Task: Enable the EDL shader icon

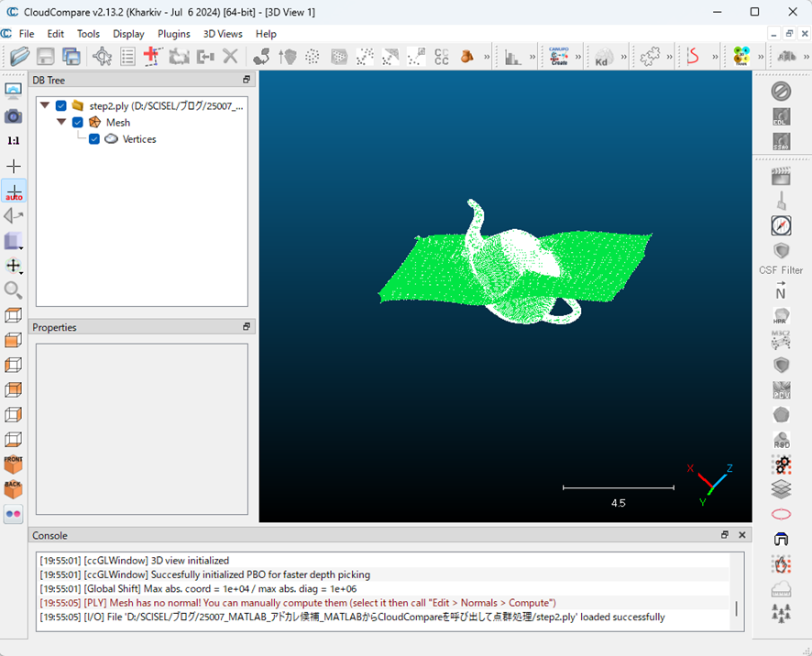Action: [x=781, y=116]
